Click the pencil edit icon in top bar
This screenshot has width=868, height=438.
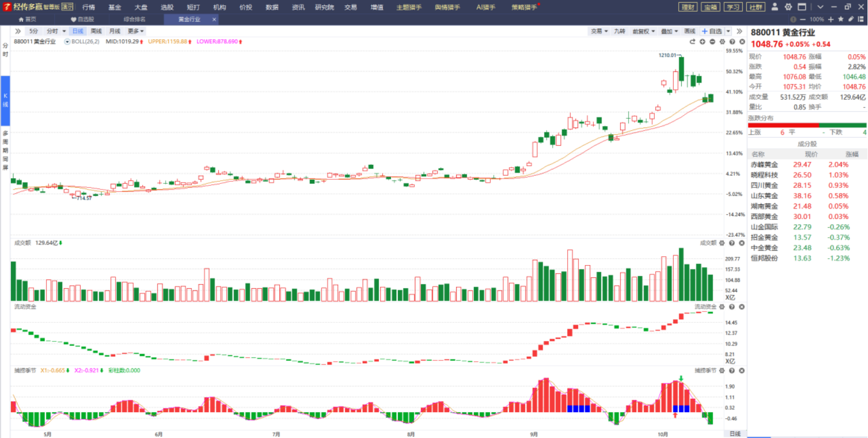[x=851, y=19]
